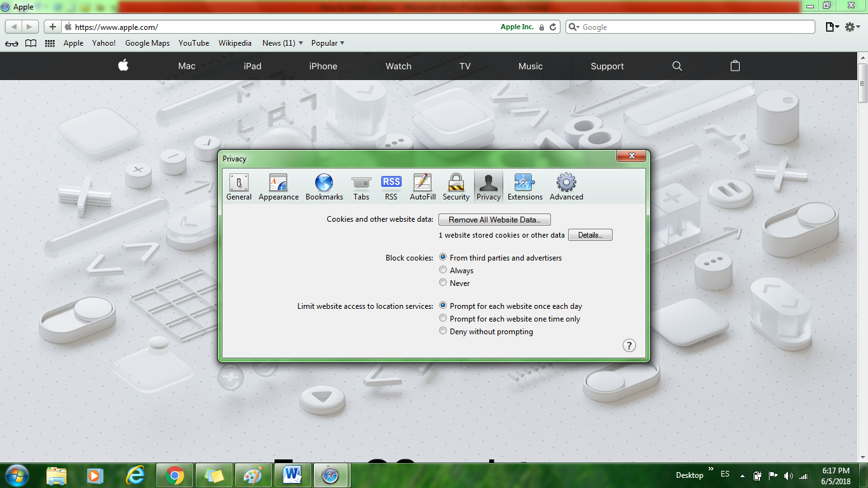
Task: Open Top Sites grid icon
Action: pyautogui.click(x=50, y=43)
